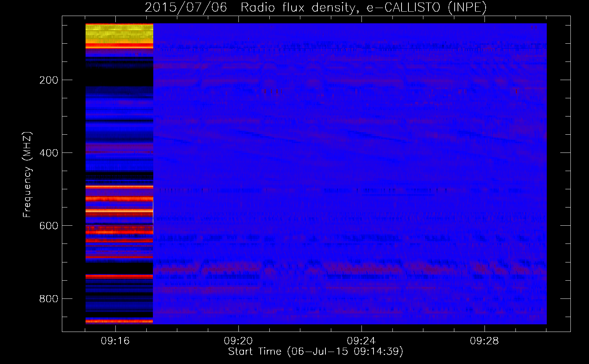Screen dimensions: 589x364
Task: Click the date '2015/07/06' in title
Action: pyautogui.click(x=186, y=8)
